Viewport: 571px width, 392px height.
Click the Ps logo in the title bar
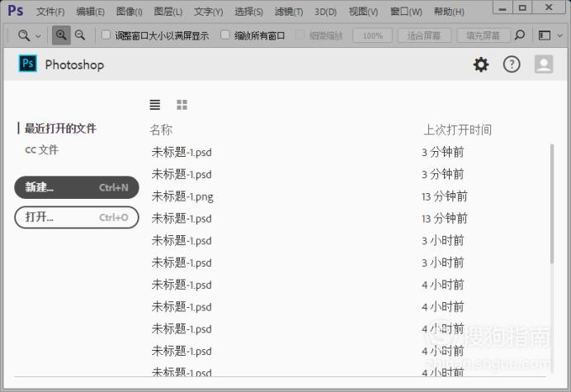pos(16,10)
